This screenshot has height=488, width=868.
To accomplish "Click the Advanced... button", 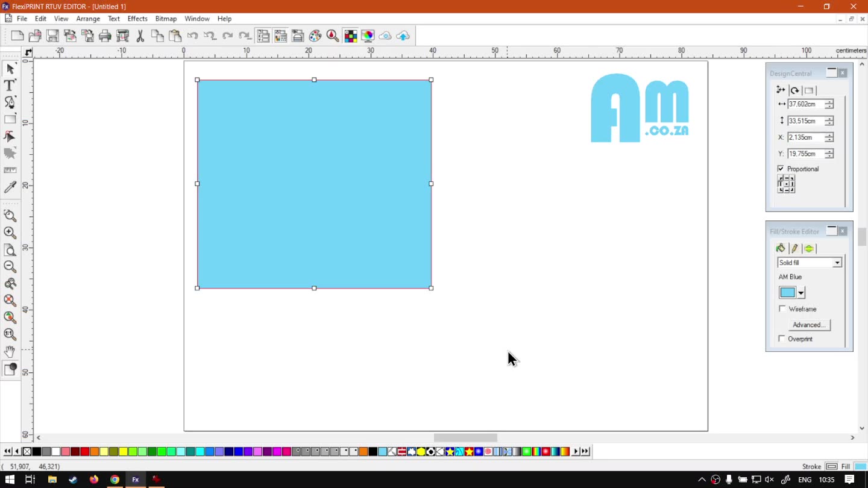I will tap(808, 325).
